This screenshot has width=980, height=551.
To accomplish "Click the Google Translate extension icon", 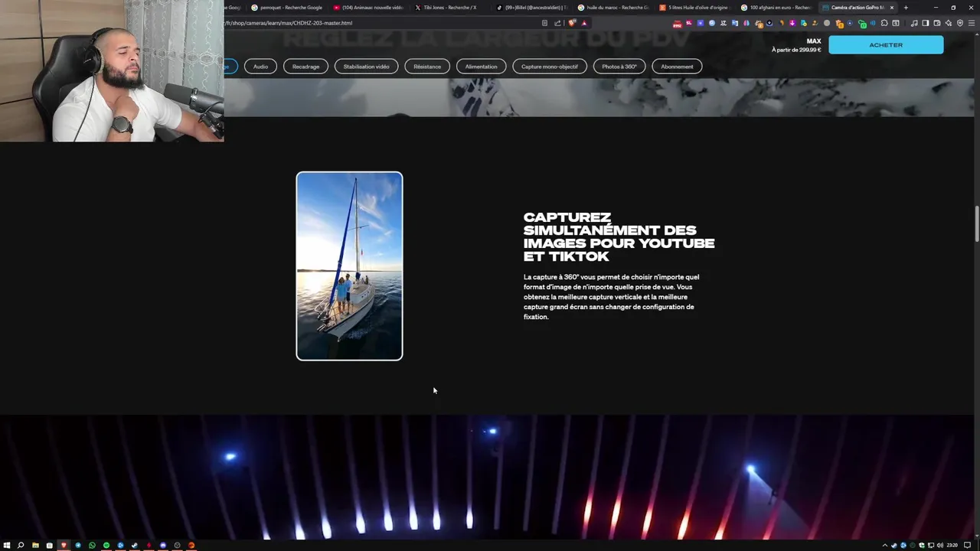I will coord(735,23).
